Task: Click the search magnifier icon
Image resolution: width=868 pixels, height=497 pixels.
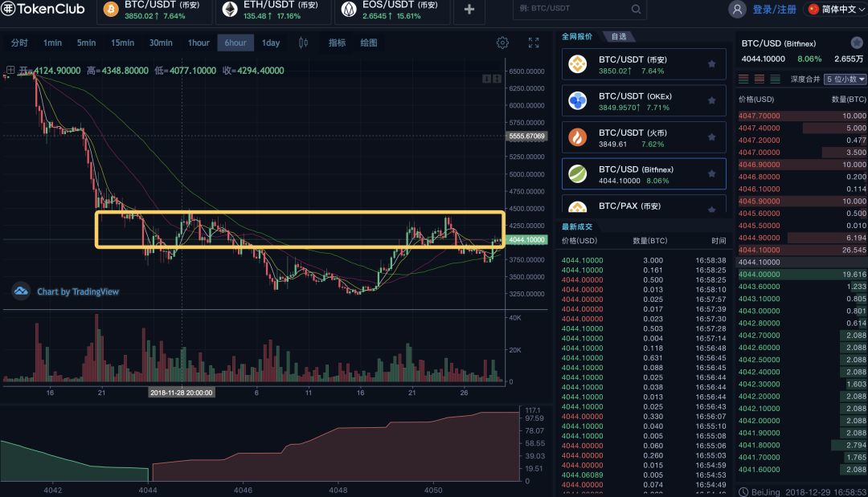Action: point(636,9)
